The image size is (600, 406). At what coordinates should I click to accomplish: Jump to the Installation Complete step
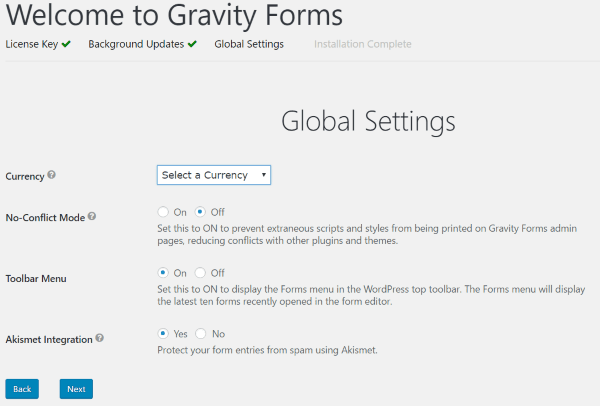click(x=362, y=44)
